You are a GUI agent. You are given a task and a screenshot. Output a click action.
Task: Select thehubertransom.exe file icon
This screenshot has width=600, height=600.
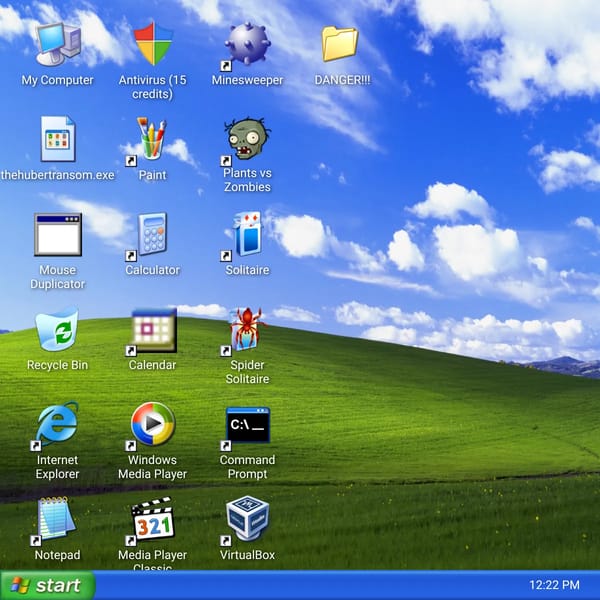point(58,139)
